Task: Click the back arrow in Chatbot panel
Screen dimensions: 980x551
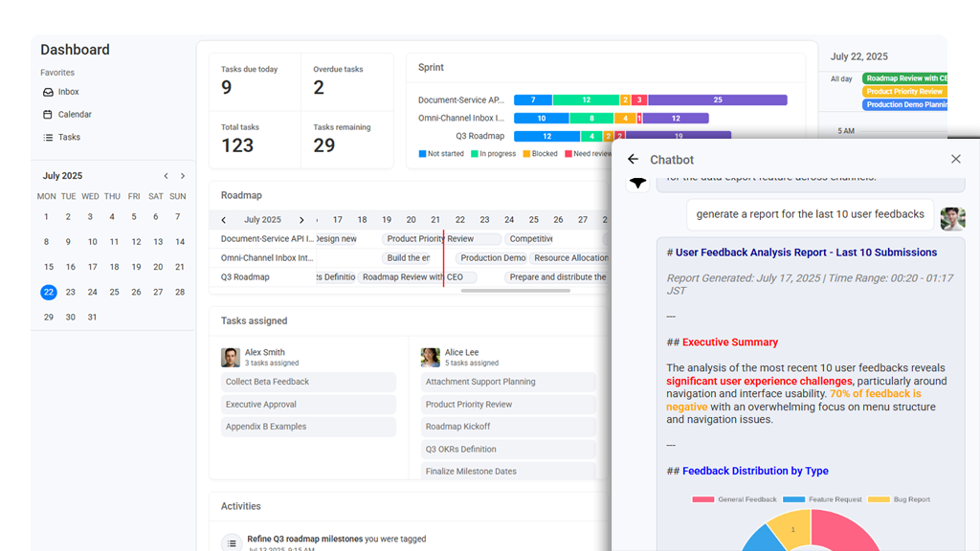Action: pos(634,160)
